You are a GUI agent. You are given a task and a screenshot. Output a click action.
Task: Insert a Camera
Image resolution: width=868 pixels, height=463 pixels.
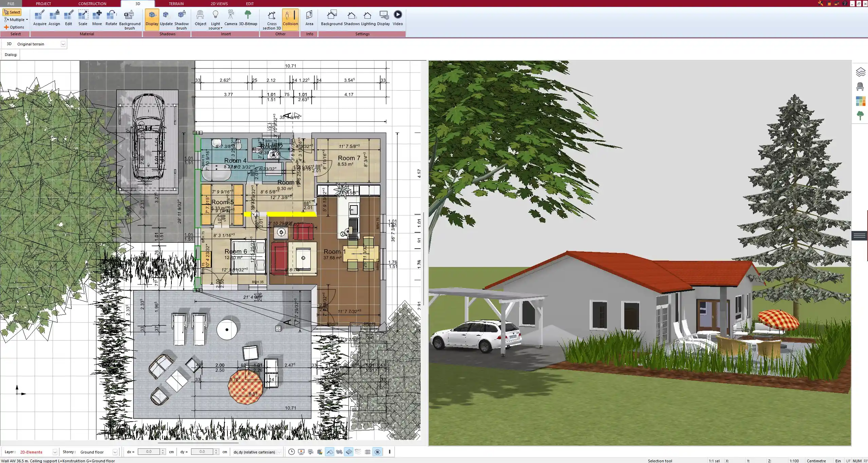[231, 18]
